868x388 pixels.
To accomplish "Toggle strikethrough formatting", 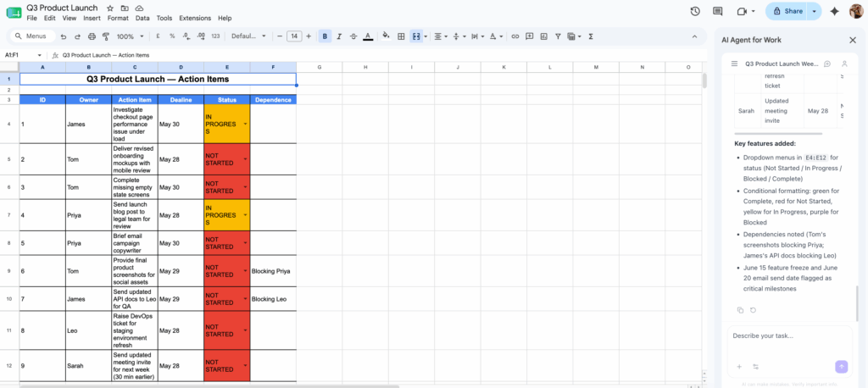I will click(x=353, y=36).
